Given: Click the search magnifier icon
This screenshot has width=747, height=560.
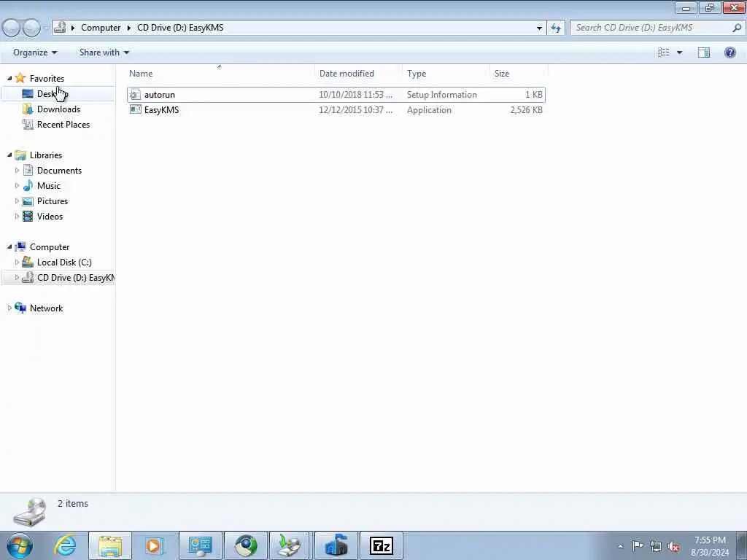Looking at the screenshot, I should [737, 28].
